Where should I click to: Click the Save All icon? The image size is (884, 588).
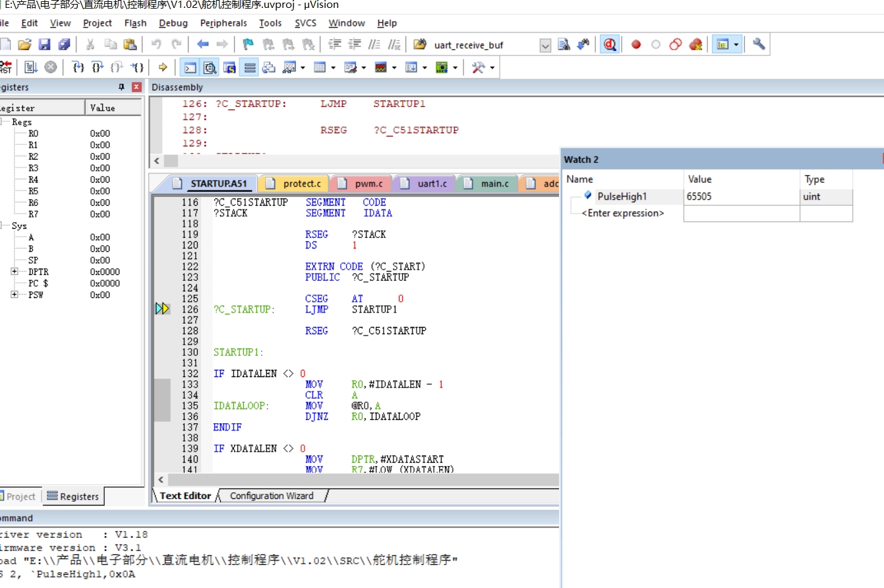[x=64, y=45]
